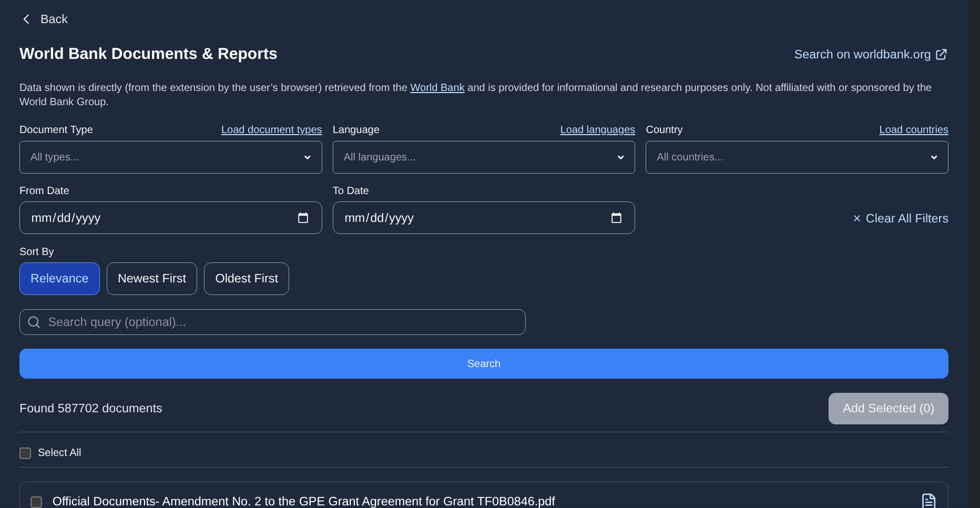The height and width of the screenshot is (508, 980).
Task: Expand the All languages dropdown
Action: (x=484, y=157)
